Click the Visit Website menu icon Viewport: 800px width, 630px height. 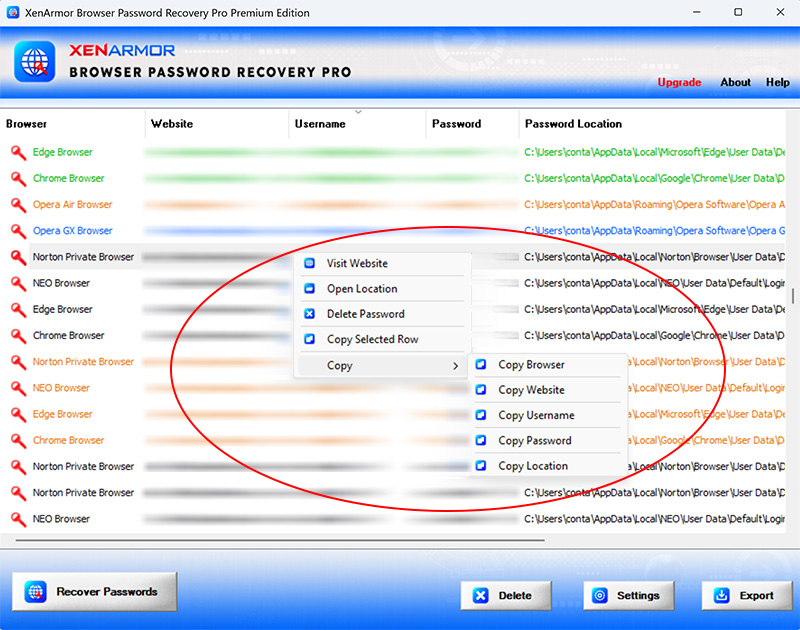point(309,264)
